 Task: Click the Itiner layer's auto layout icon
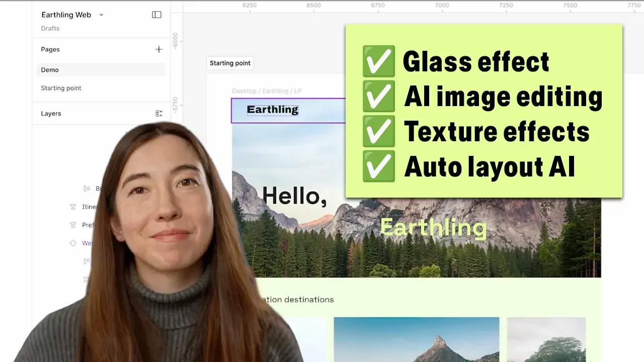(73, 207)
